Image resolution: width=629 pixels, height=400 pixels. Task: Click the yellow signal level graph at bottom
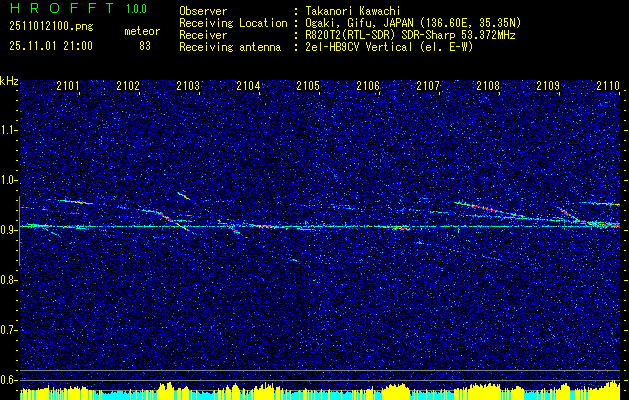click(320, 391)
